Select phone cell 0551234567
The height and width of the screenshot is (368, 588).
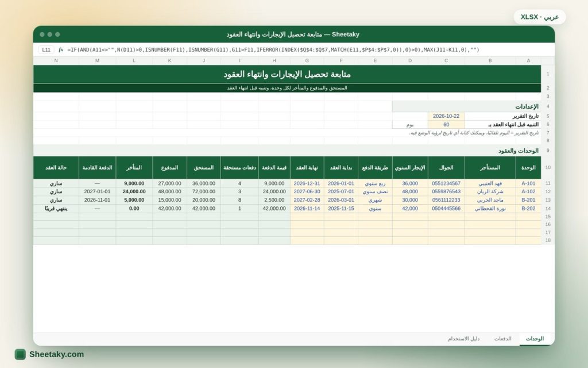click(446, 183)
